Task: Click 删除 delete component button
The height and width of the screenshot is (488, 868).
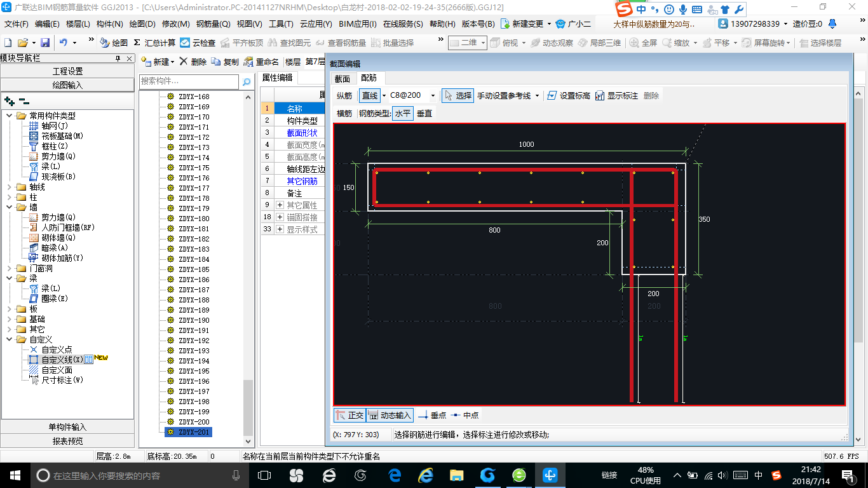Action: coord(193,62)
